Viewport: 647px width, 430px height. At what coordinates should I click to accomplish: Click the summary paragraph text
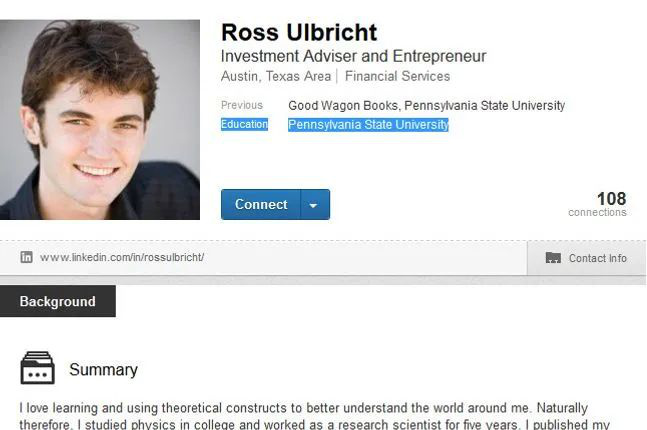[314, 416]
